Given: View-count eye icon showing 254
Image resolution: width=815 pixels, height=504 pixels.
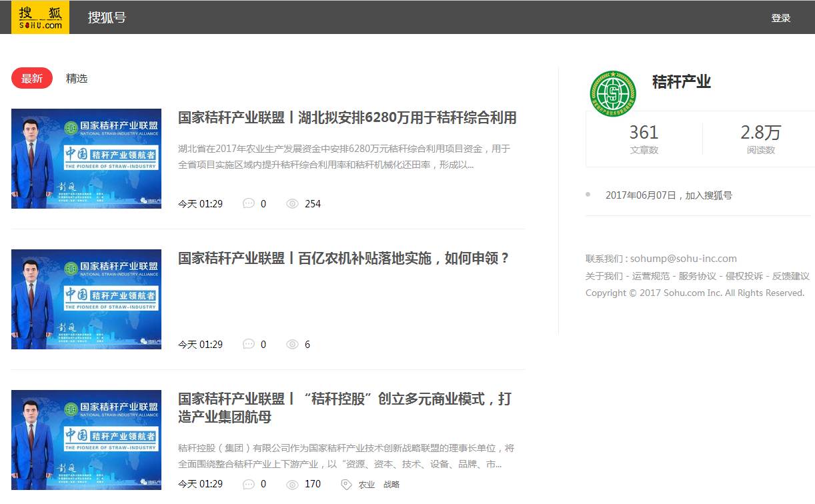Looking at the screenshot, I should click(292, 203).
